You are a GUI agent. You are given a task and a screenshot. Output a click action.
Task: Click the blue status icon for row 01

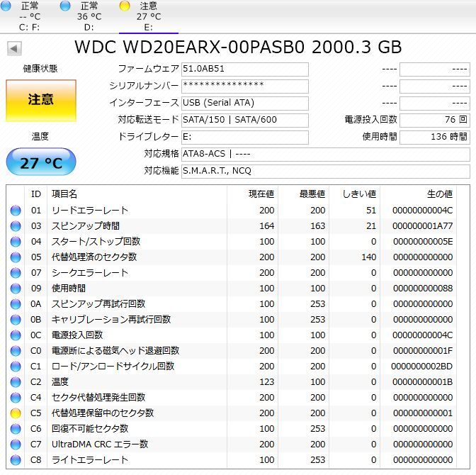pos(16,211)
